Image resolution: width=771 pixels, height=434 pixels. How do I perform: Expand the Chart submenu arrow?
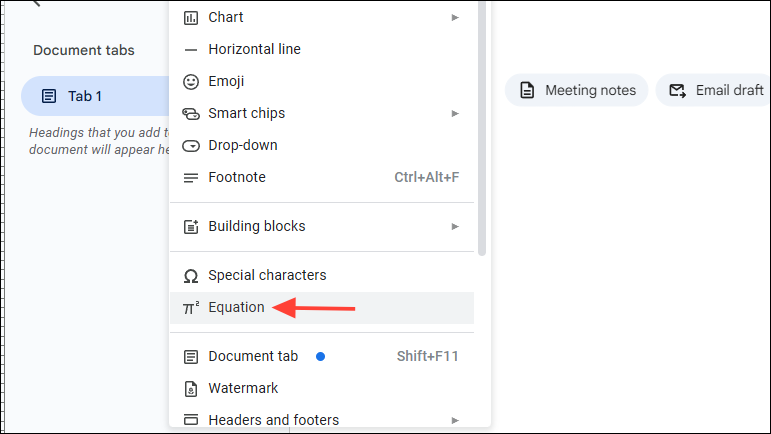455,18
